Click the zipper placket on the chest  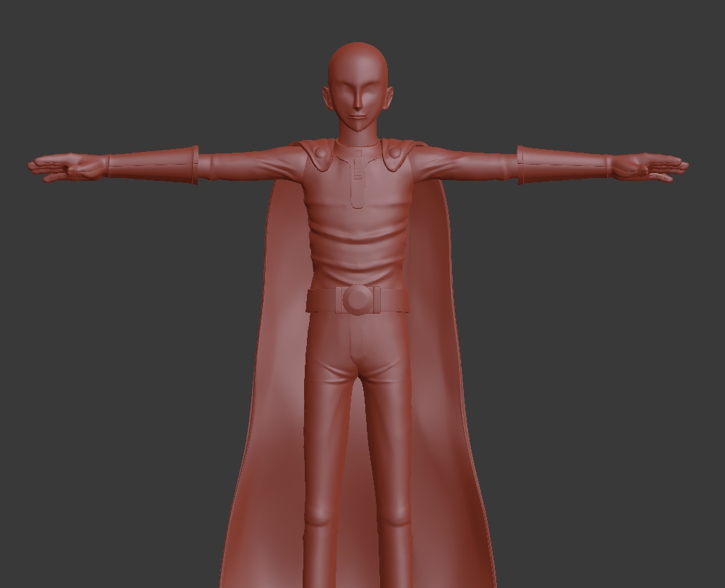[x=358, y=178]
